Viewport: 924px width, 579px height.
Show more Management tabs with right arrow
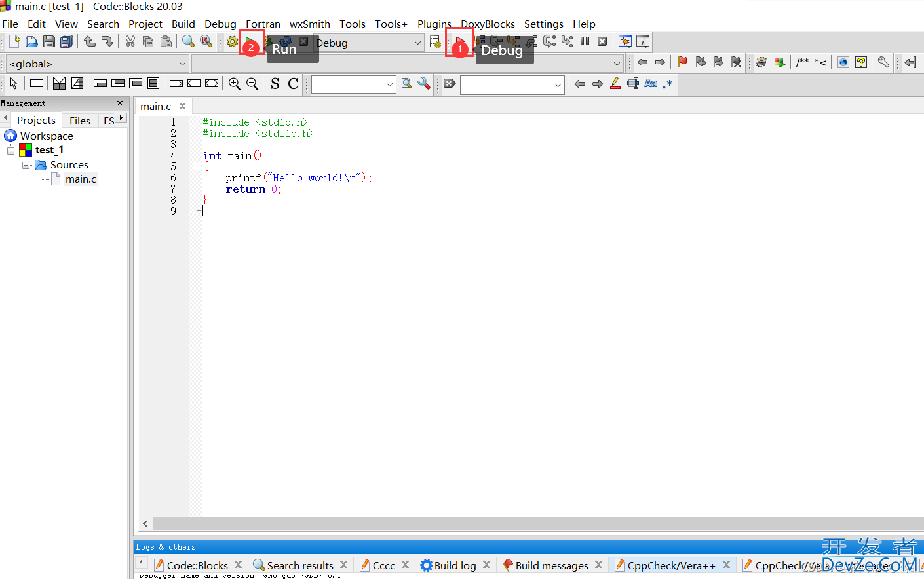tap(121, 118)
